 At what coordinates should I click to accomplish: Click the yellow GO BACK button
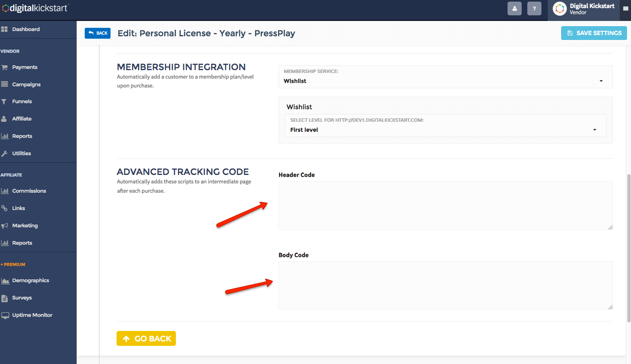146,339
